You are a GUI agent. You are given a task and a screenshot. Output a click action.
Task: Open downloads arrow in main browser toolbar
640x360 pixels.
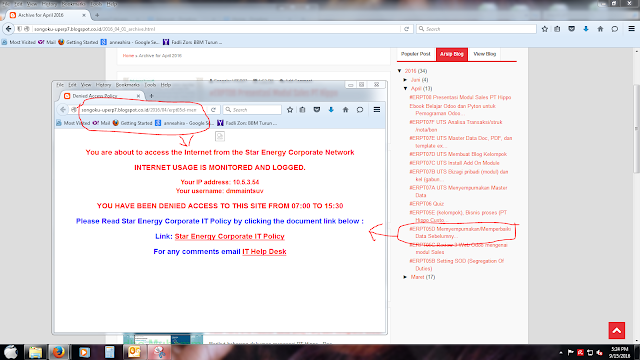tap(586, 29)
